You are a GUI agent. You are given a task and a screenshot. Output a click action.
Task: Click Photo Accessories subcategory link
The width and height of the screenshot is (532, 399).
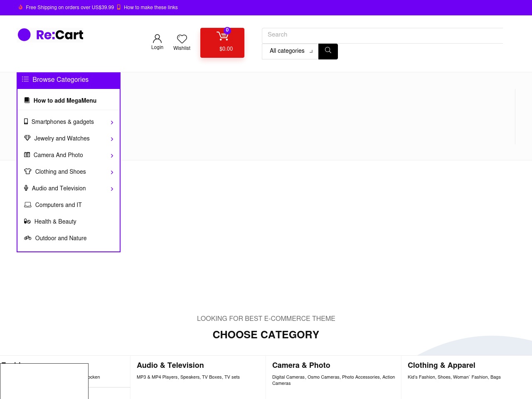(x=361, y=377)
